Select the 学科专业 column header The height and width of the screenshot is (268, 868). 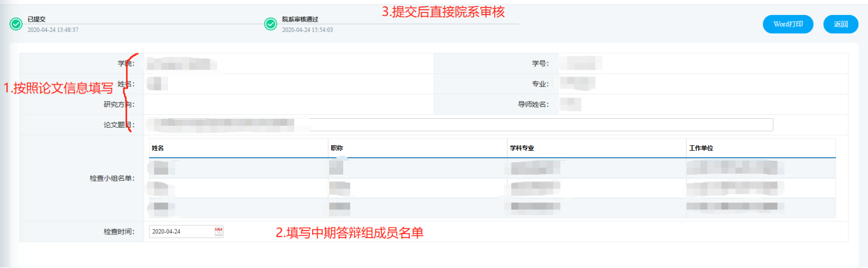pyautogui.click(x=522, y=148)
